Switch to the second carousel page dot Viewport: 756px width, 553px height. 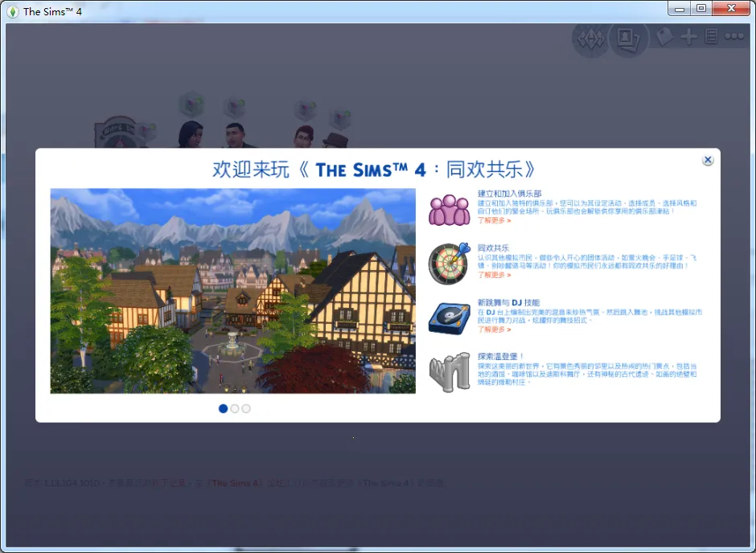235,408
